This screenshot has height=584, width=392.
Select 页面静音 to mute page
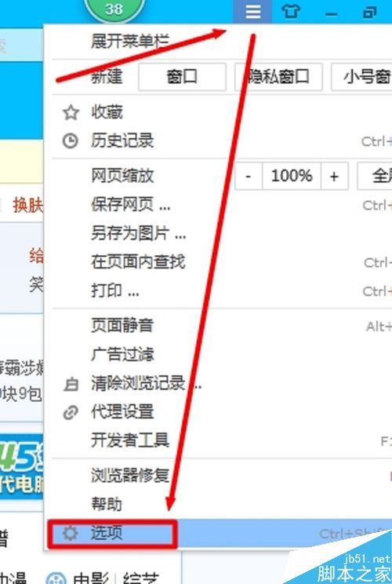(122, 326)
